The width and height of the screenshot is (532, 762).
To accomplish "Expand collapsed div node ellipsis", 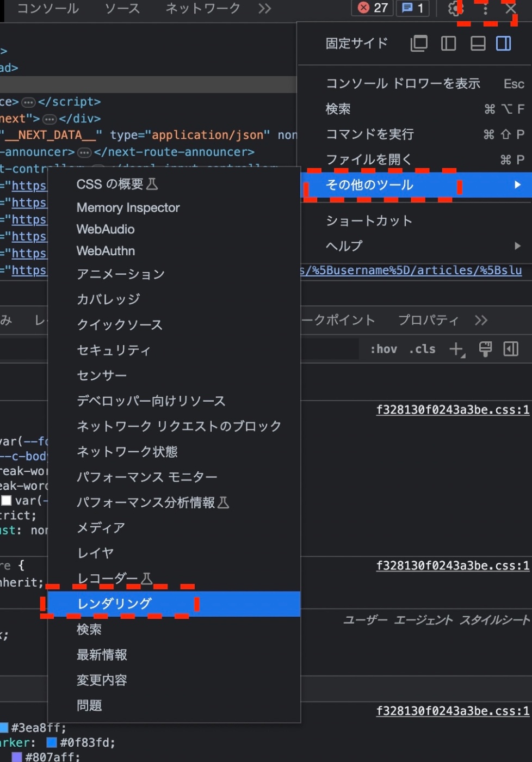I will [50, 119].
